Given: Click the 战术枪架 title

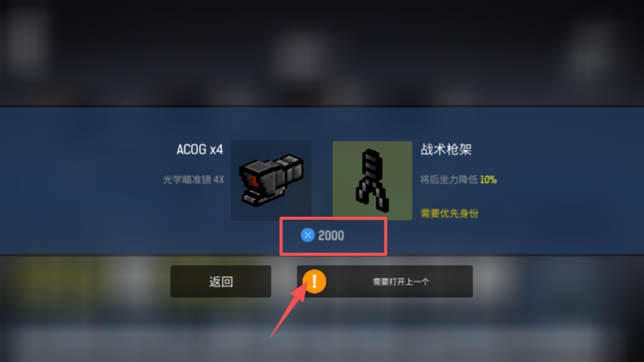Looking at the screenshot, I should [446, 150].
